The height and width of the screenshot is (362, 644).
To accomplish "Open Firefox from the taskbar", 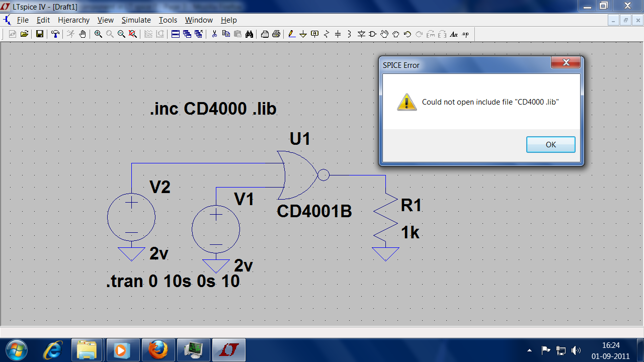I will 157,350.
